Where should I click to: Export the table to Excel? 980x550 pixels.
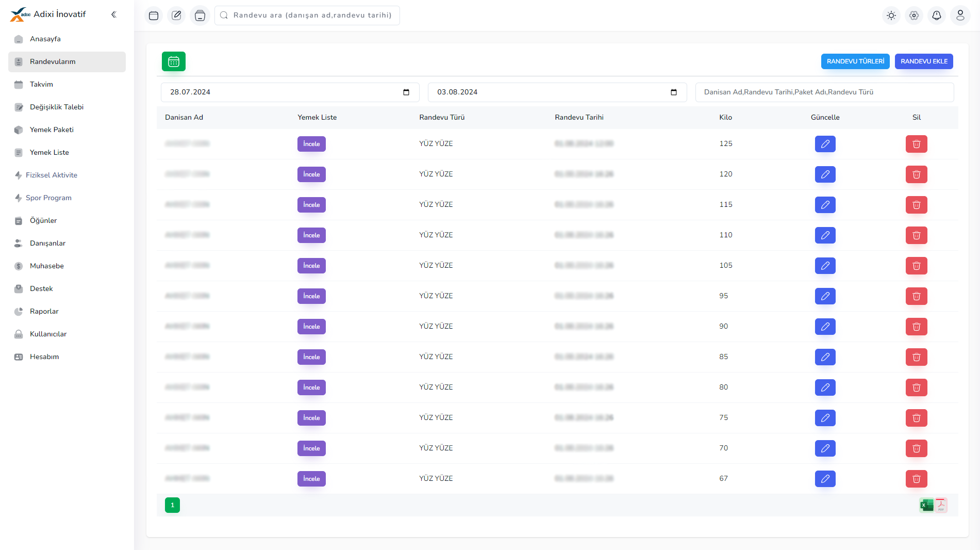pyautogui.click(x=926, y=505)
